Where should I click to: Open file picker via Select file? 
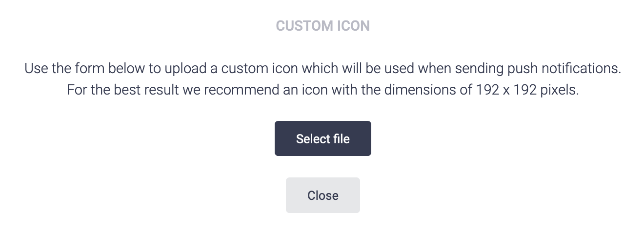pyautogui.click(x=322, y=138)
